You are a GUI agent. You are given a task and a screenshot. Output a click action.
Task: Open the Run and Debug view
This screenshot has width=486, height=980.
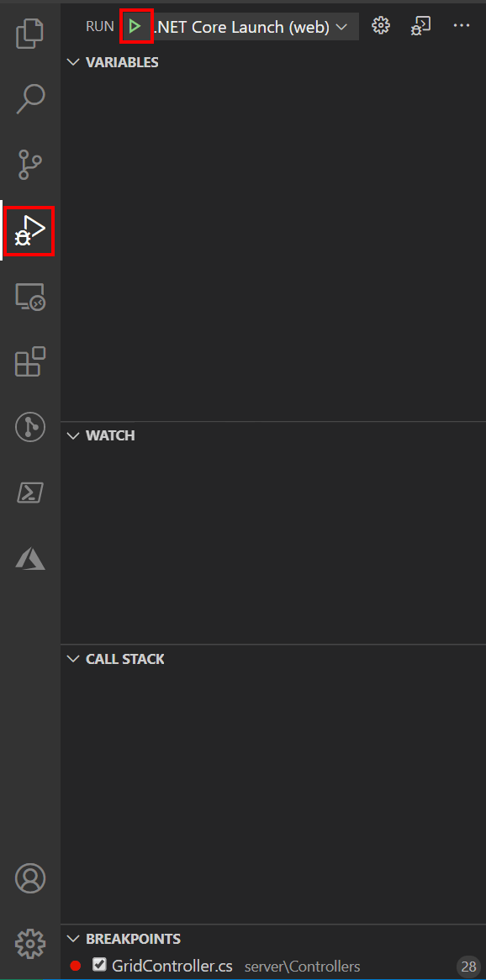point(30,230)
